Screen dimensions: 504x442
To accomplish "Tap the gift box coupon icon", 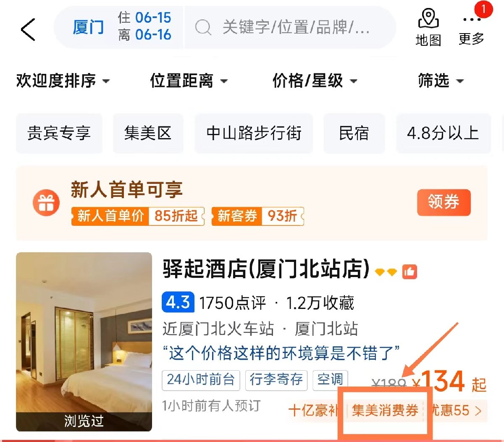I will (x=46, y=203).
